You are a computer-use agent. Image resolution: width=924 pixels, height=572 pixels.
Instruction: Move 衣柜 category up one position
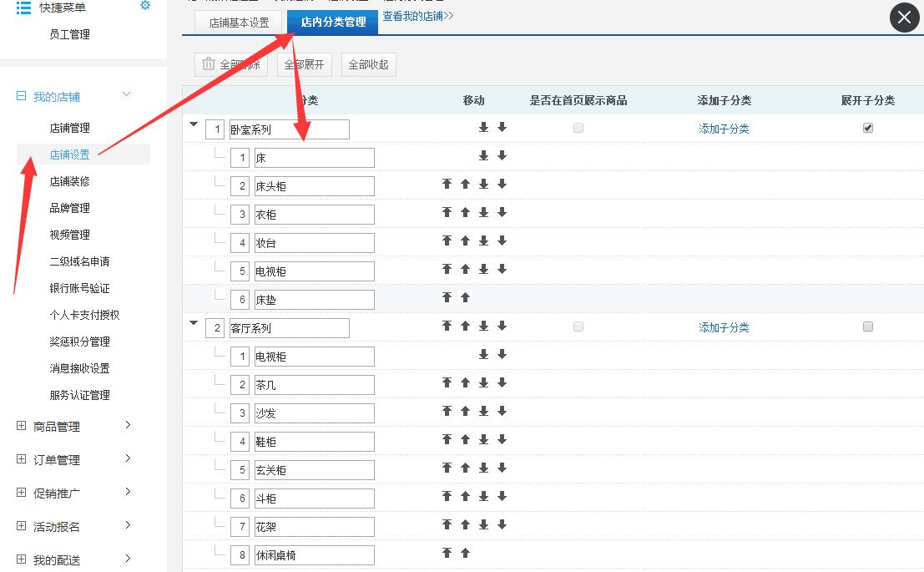pos(465,212)
